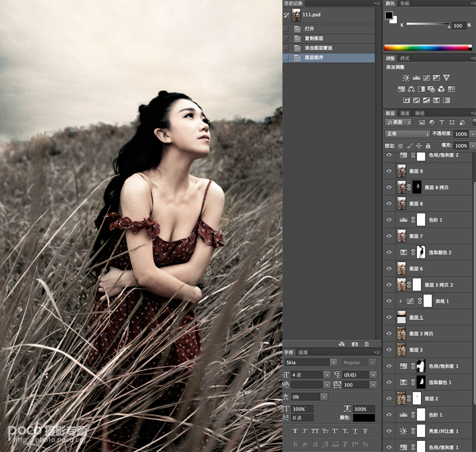Add a Brightness/Contrast adjustment from Adjustments panel

tap(406, 78)
